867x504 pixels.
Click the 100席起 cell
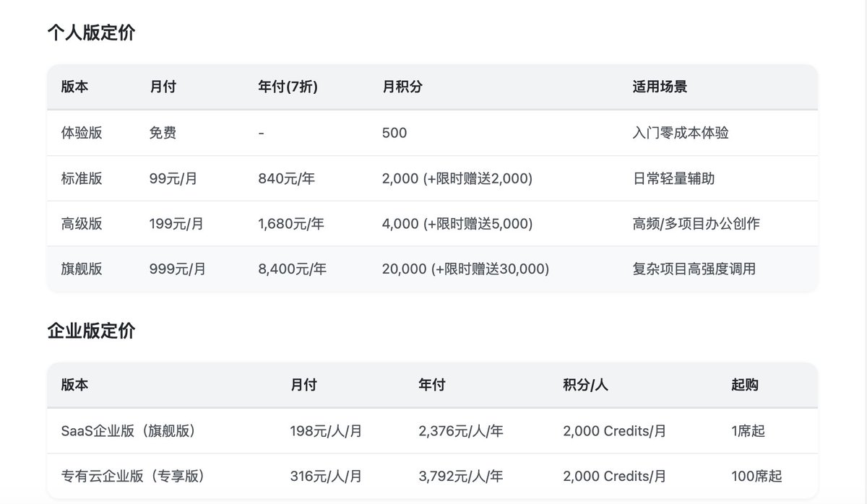756,476
